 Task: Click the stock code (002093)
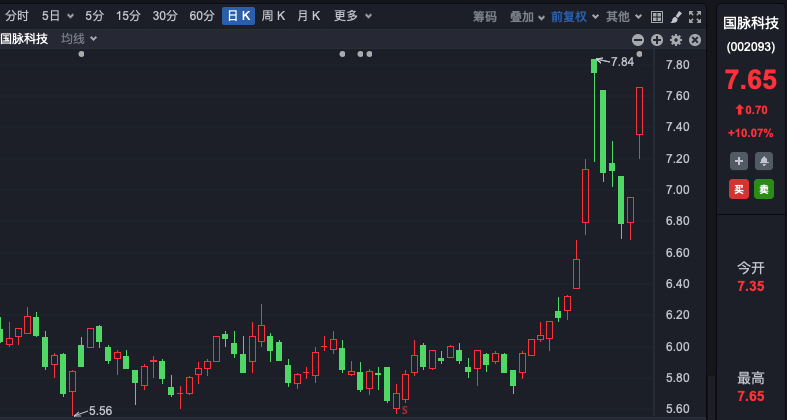tap(751, 47)
